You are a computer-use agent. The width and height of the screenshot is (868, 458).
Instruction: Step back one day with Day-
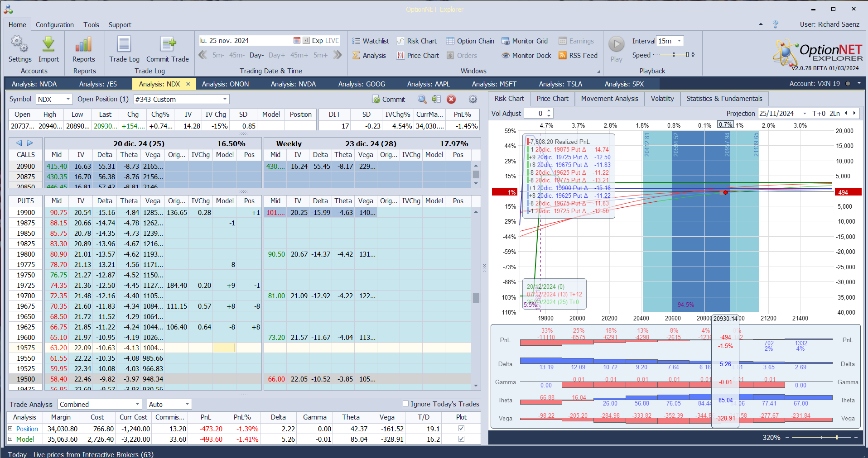tap(256, 55)
